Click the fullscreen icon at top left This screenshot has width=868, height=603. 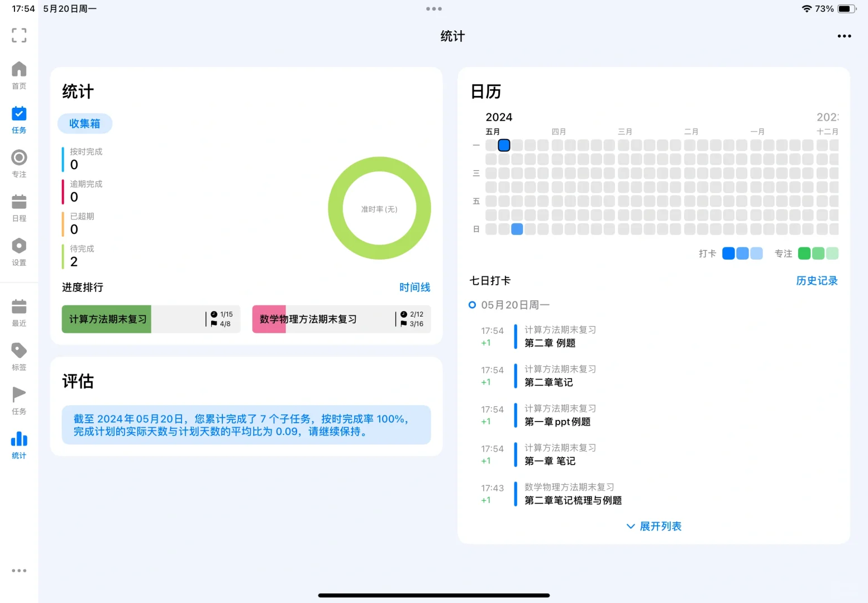click(18, 35)
